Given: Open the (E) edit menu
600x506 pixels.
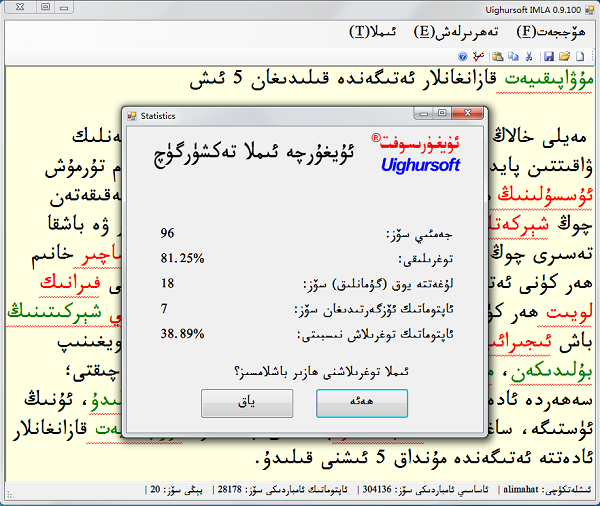Looking at the screenshot, I should tap(456, 32).
